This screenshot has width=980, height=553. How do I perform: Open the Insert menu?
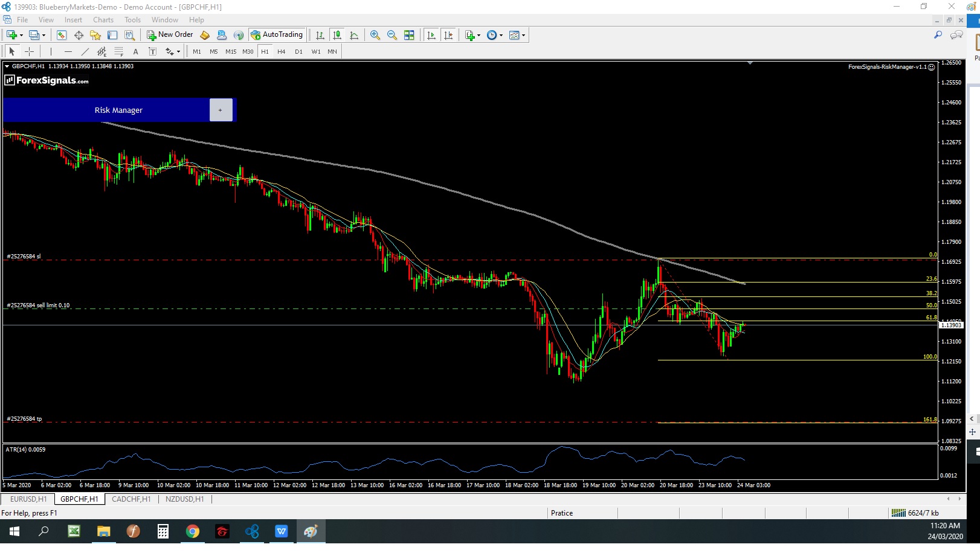73,20
